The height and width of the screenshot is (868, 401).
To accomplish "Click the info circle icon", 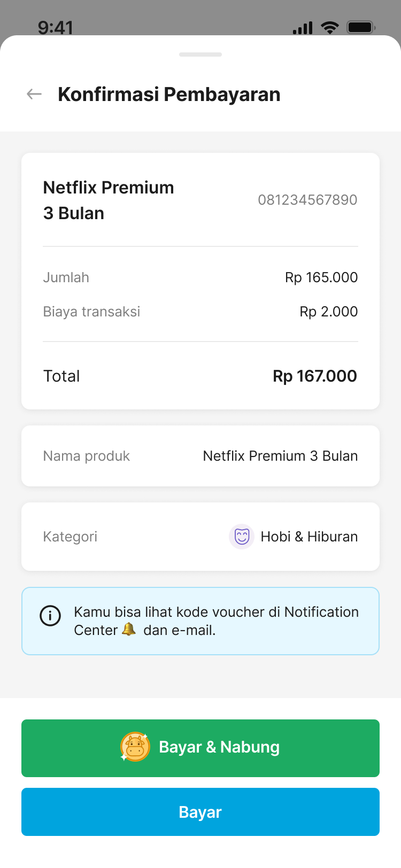I will pyautogui.click(x=50, y=616).
